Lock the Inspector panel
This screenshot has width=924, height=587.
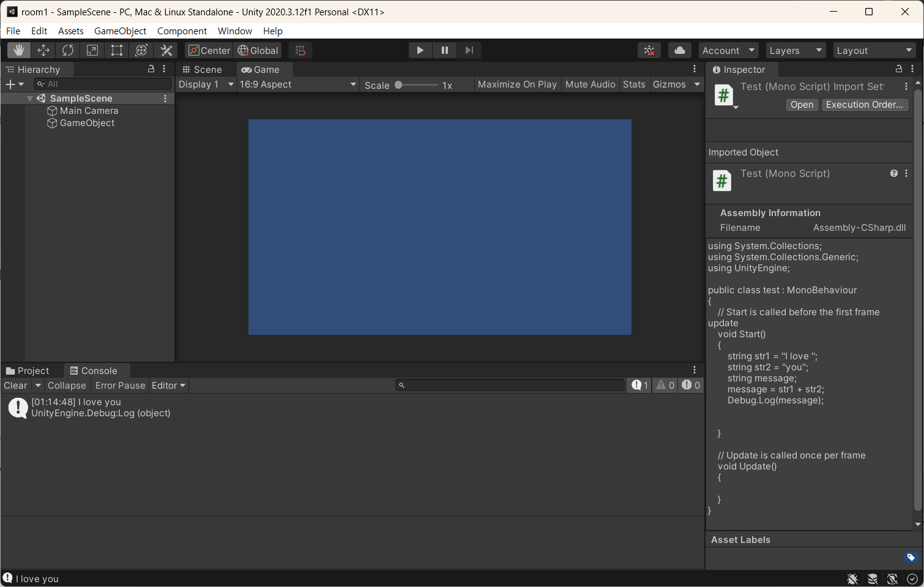click(x=899, y=69)
